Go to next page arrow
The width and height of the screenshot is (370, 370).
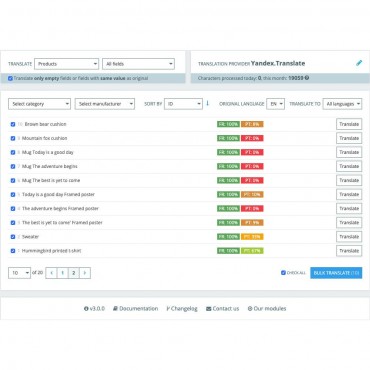[85, 273]
